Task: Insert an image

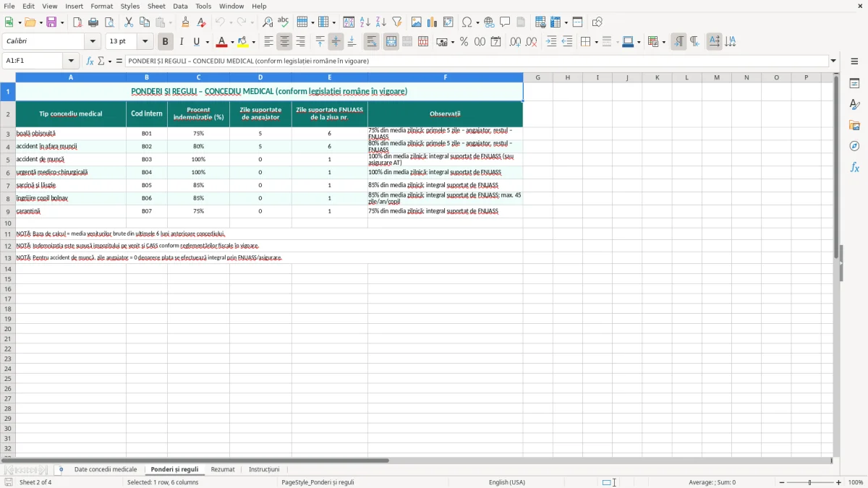Action: [417, 22]
